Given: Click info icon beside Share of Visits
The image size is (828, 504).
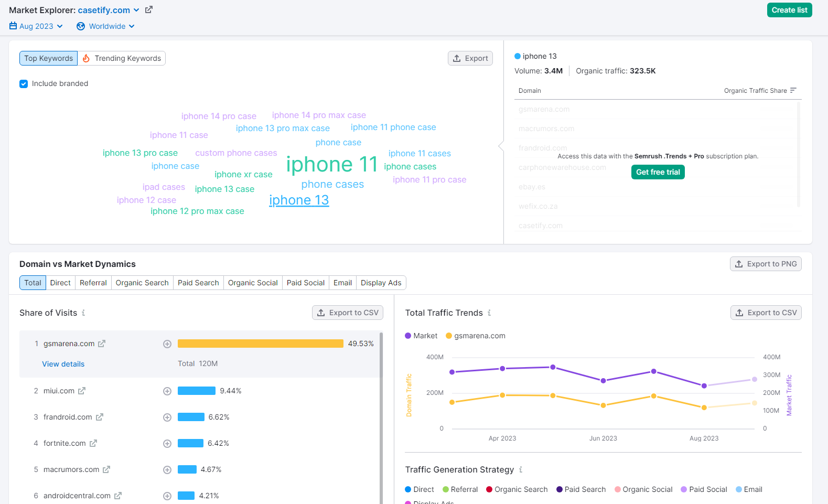Looking at the screenshot, I should click(83, 313).
